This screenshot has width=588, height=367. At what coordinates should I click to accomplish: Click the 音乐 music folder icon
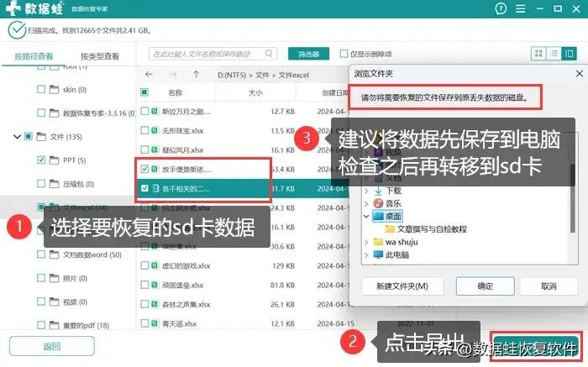[377, 202]
